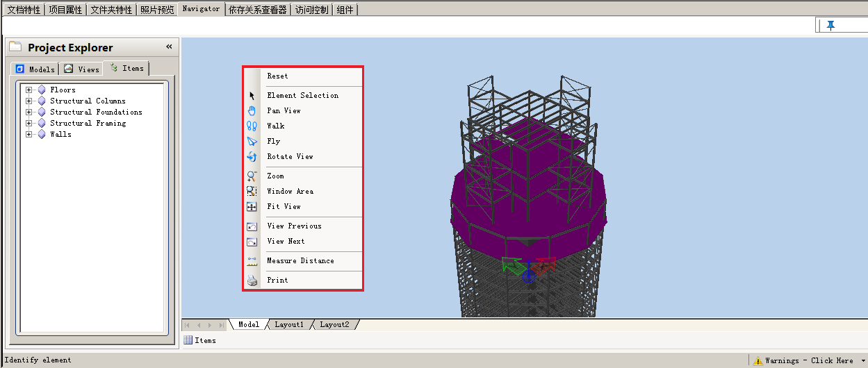Go to last sheet tab arrow
The height and width of the screenshot is (368, 868).
pyautogui.click(x=221, y=325)
